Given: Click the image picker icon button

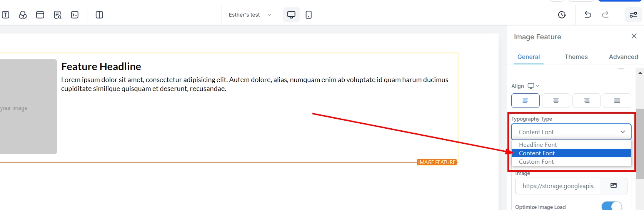Looking at the screenshot, I should [614, 186].
